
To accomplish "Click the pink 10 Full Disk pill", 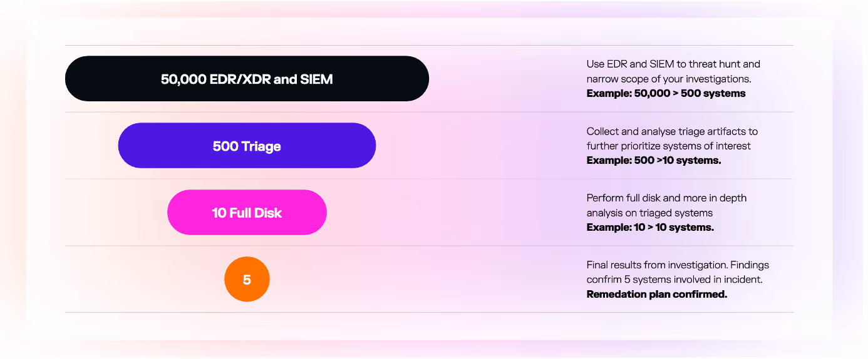I will [x=247, y=213].
